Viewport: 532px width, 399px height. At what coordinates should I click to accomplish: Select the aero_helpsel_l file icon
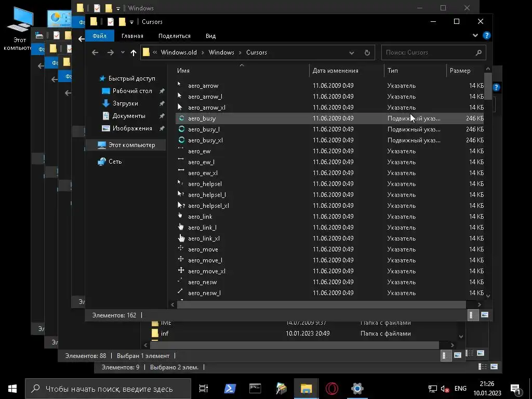pyautogui.click(x=181, y=194)
